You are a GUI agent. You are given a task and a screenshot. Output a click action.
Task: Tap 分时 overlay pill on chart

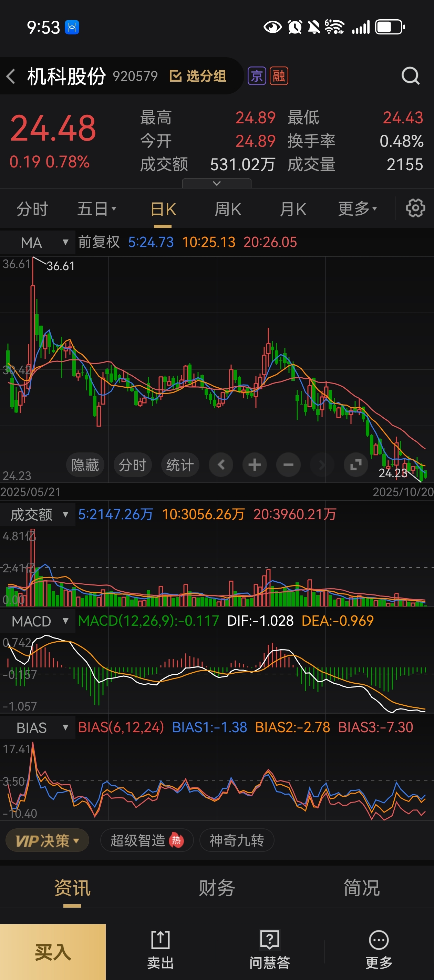(x=132, y=465)
